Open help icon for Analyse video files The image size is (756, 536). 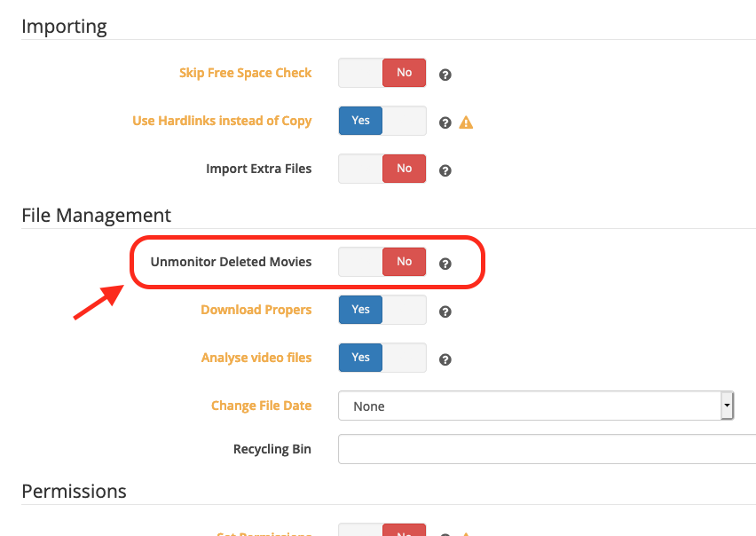[x=445, y=359]
